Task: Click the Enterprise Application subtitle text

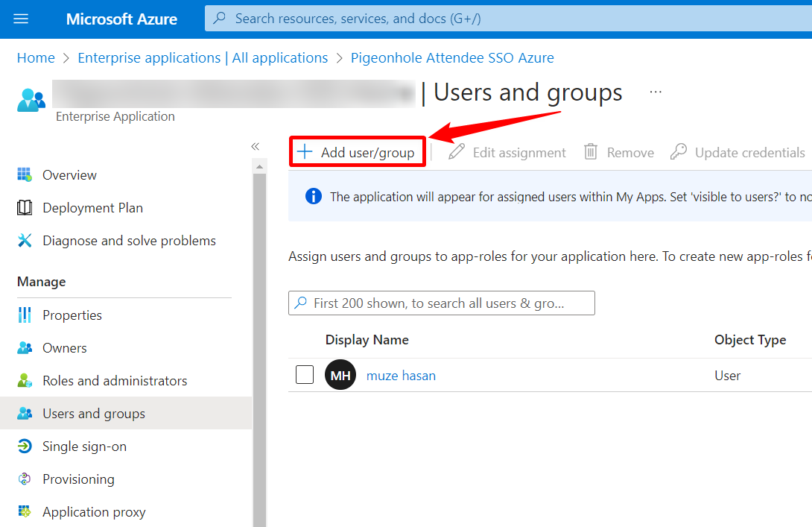Action: pos(115,116)
